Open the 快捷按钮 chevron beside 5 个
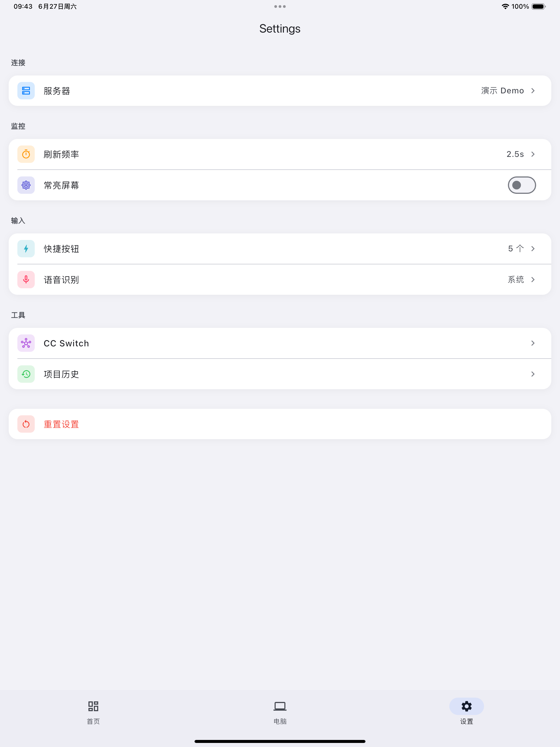Viewport: 560px width, 747px height. (x=533, y=249)
